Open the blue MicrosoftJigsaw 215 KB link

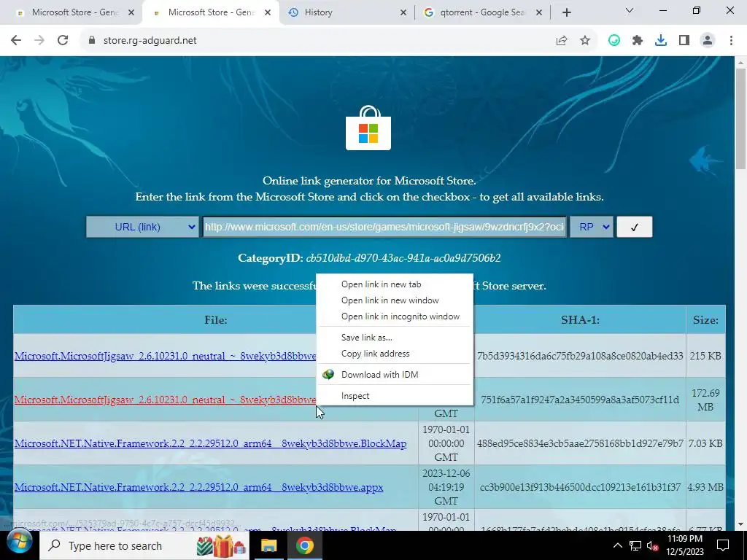pyautogui.click(x=165, y=356)
